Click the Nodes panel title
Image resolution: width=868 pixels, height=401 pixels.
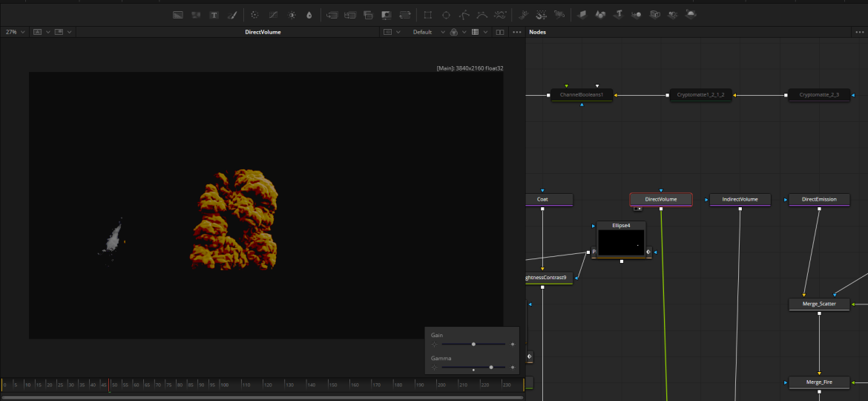(x=538, y=33)
